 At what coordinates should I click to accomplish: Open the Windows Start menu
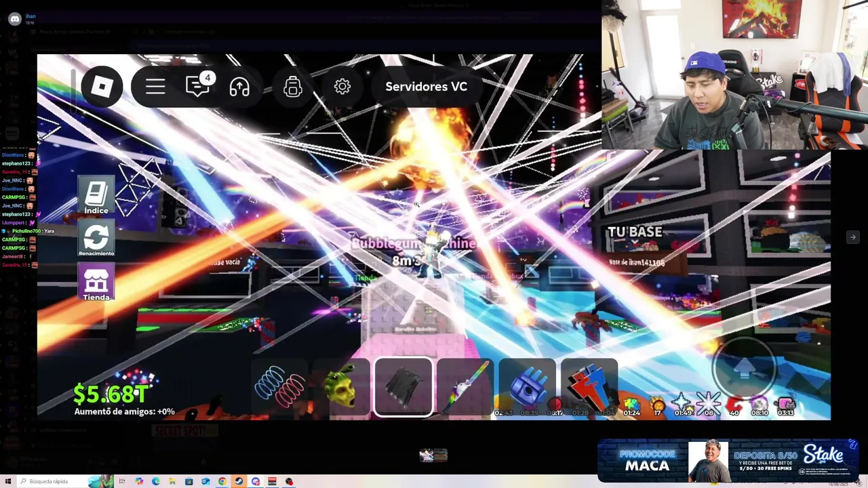pos(8,481)
